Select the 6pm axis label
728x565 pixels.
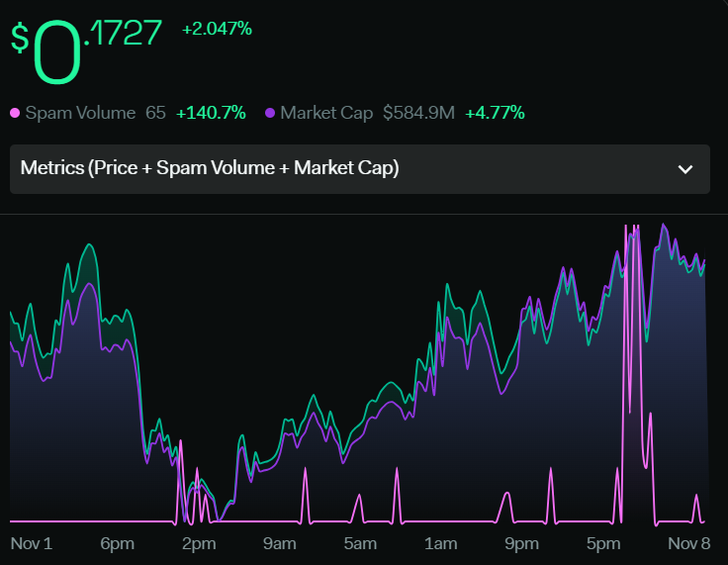click(x=118, y=544)
